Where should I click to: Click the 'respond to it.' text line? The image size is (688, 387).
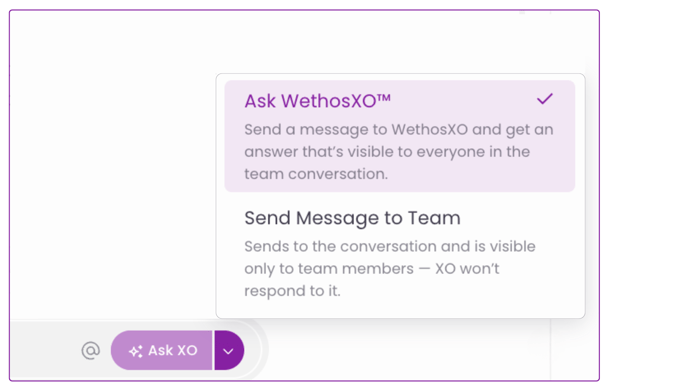point(292,291)
